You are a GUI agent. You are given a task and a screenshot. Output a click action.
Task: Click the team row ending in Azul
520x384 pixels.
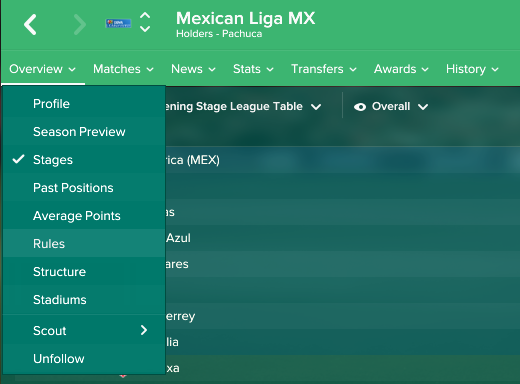coord(343,238)
